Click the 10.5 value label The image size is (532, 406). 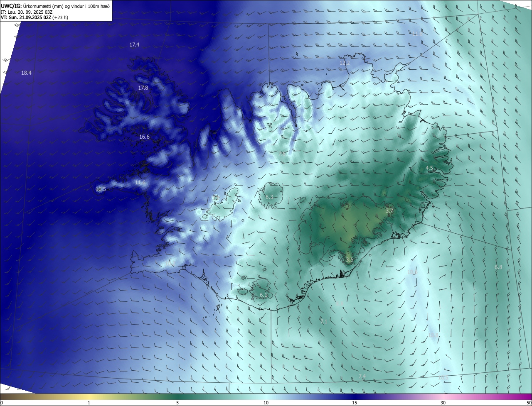(443, 377)
